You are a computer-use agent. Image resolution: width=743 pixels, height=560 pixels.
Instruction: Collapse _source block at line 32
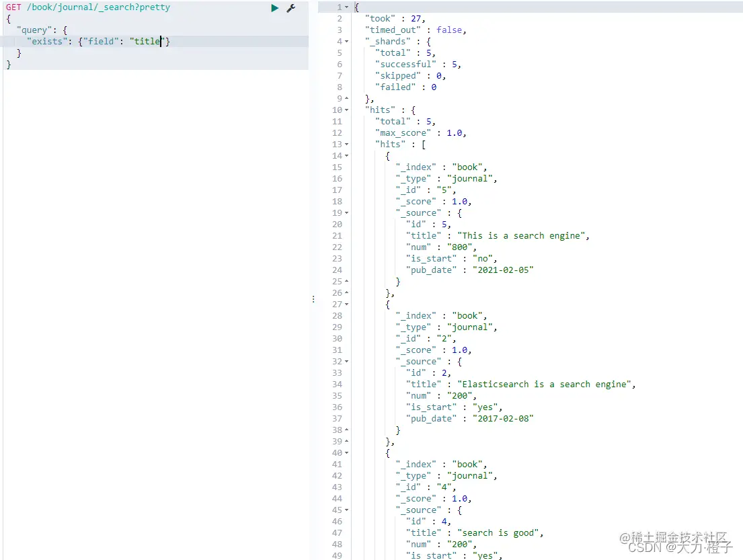(347, 362)
